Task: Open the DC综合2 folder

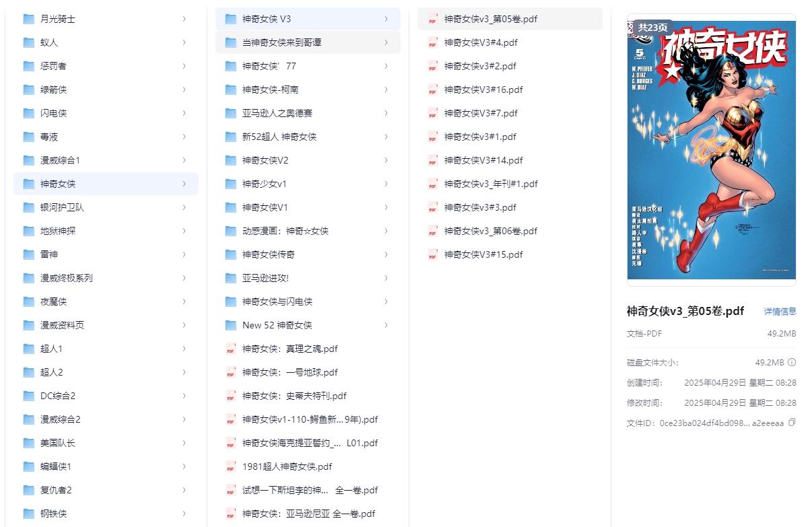Action: click(106, 396)
